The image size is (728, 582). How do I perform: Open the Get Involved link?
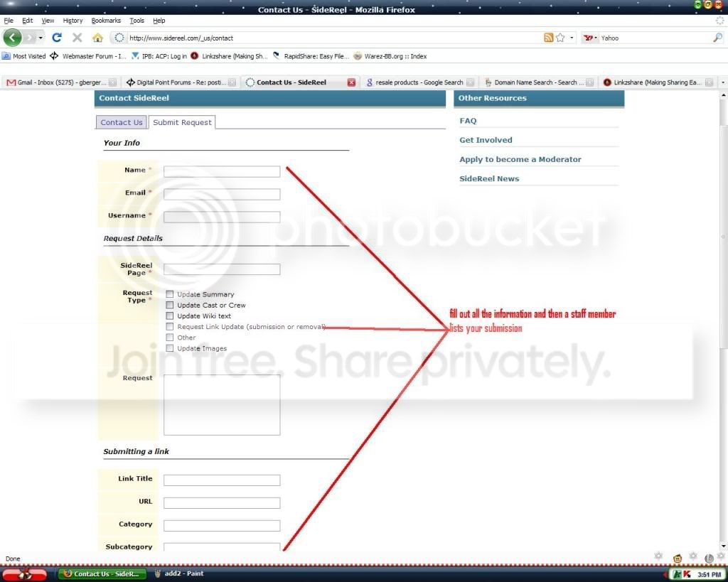click(486, 140)
